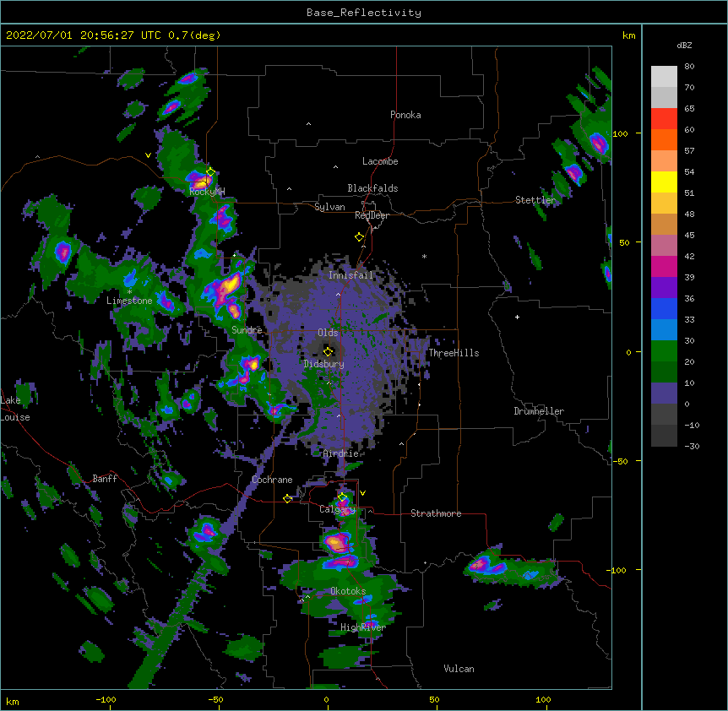
Task: Click the Ponoka city label
Action: tap(405, 115)
